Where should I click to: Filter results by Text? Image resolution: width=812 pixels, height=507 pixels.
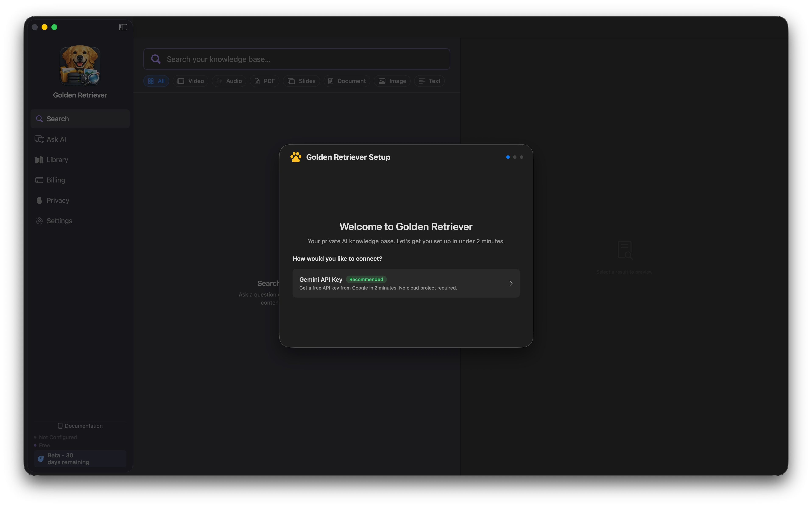coord(429,81)
